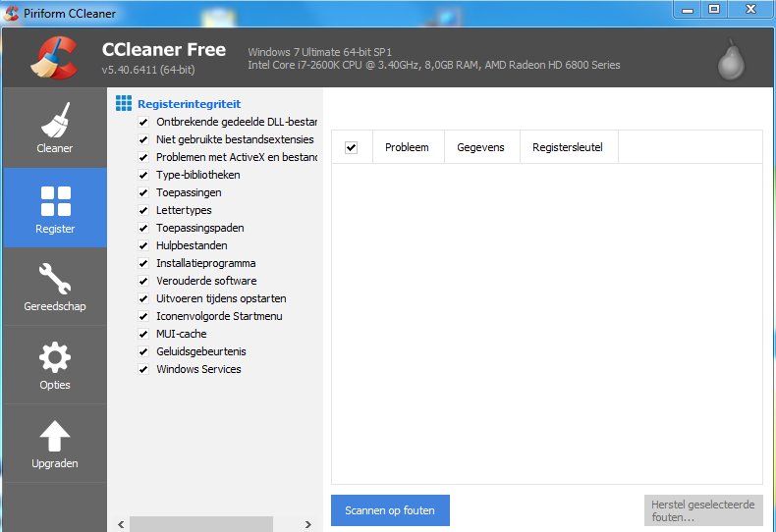Click left arrow of horizontal scrollbar
This screenshot has height=532, width=776.
121,524
